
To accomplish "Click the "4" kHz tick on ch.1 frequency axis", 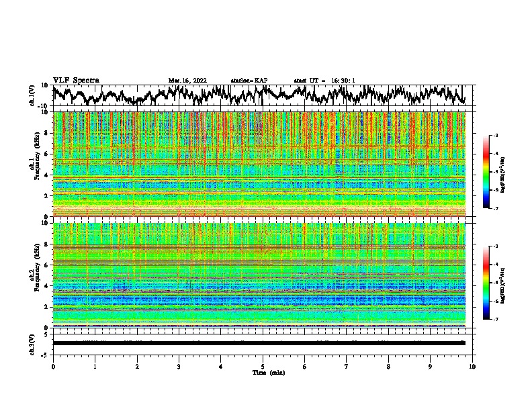I will [x=47, y=175].
